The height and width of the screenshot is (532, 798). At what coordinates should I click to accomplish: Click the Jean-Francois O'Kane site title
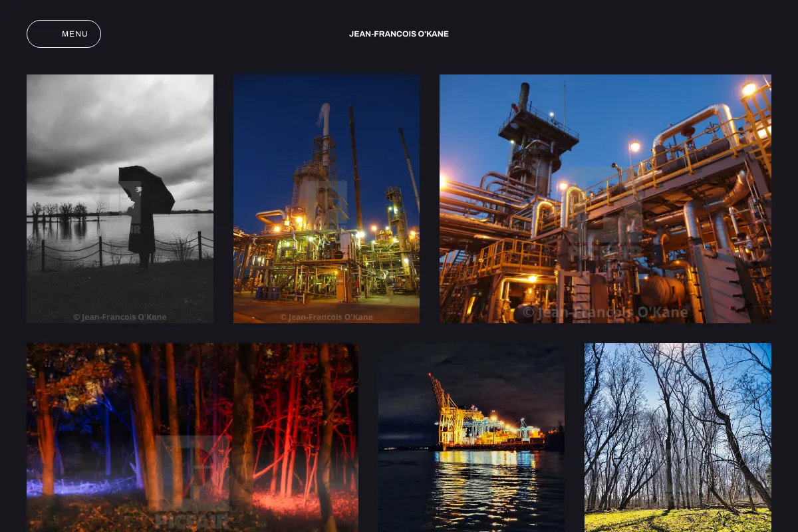pyautogui.click(x=399, y=34)
